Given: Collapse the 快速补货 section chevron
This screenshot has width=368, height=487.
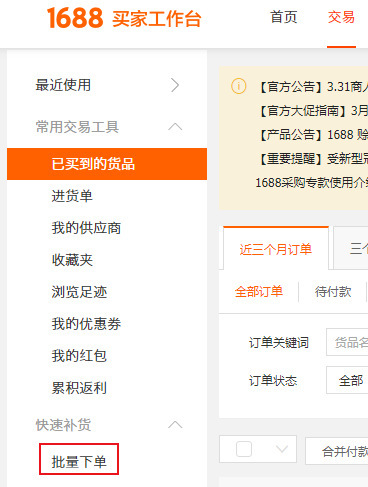Looking at the screenshot, I should pos(175,425).
